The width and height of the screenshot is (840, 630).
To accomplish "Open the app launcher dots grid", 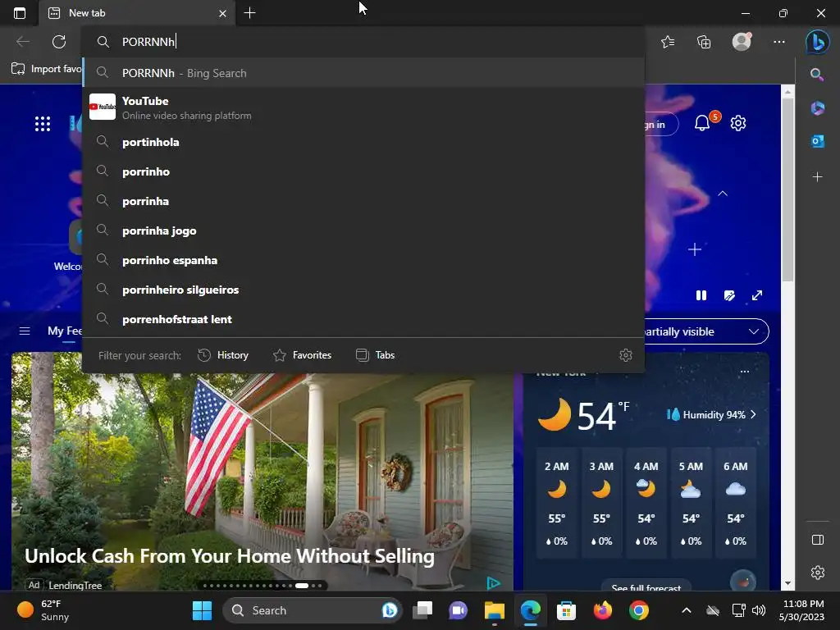I will tap(43, 124).
